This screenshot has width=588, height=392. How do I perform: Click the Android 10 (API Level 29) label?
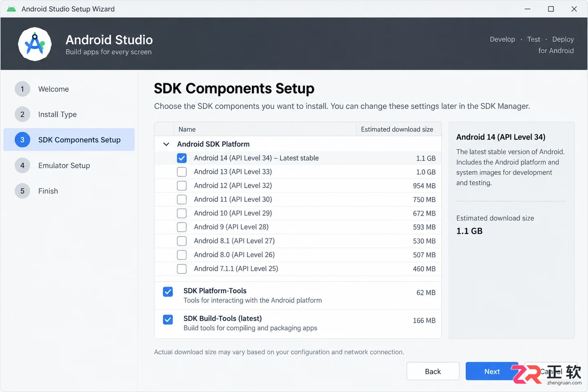pyautogui.click(x=233, y=213)
